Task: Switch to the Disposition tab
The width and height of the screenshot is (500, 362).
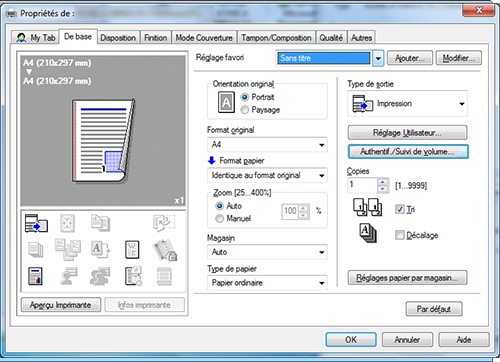Action: click(x=118, y=38)
